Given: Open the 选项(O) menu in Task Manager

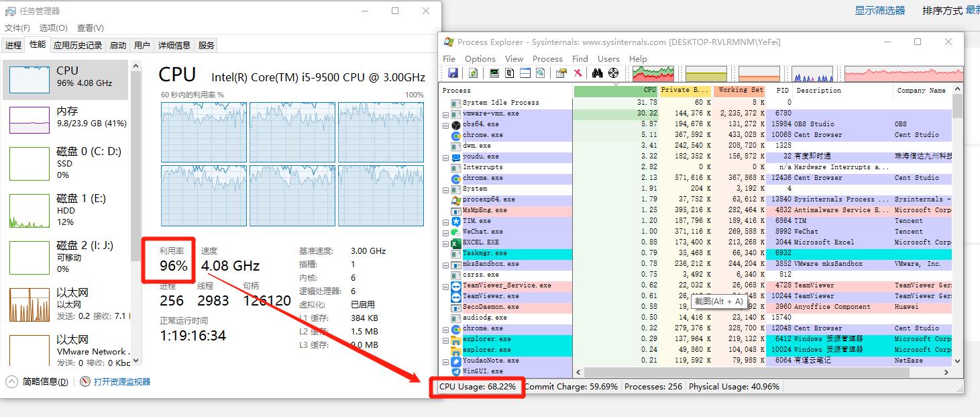Looking at the screenshot, I should pos(54,28).
